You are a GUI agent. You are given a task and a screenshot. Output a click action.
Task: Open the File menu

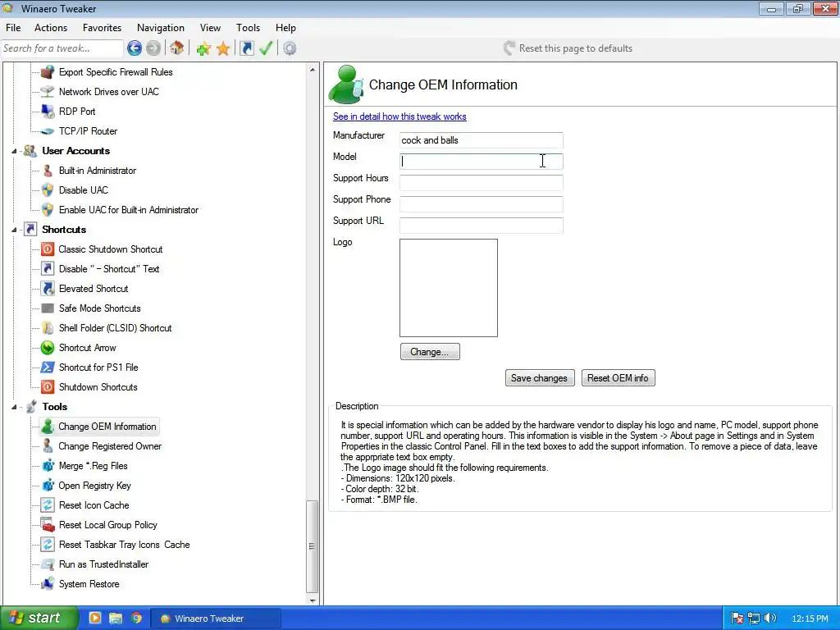(x=13, y=28)
